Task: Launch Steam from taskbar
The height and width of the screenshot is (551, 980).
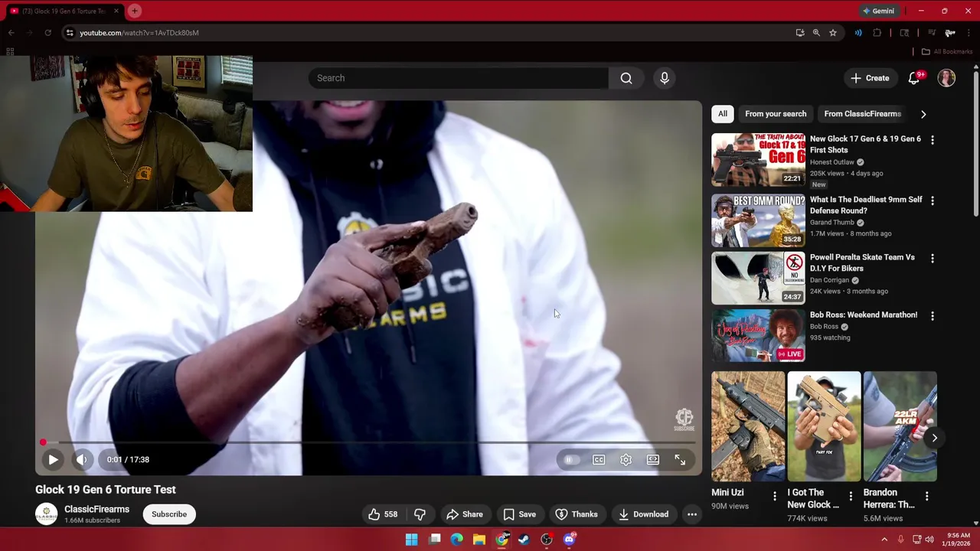Action: (x=524, y=540)
